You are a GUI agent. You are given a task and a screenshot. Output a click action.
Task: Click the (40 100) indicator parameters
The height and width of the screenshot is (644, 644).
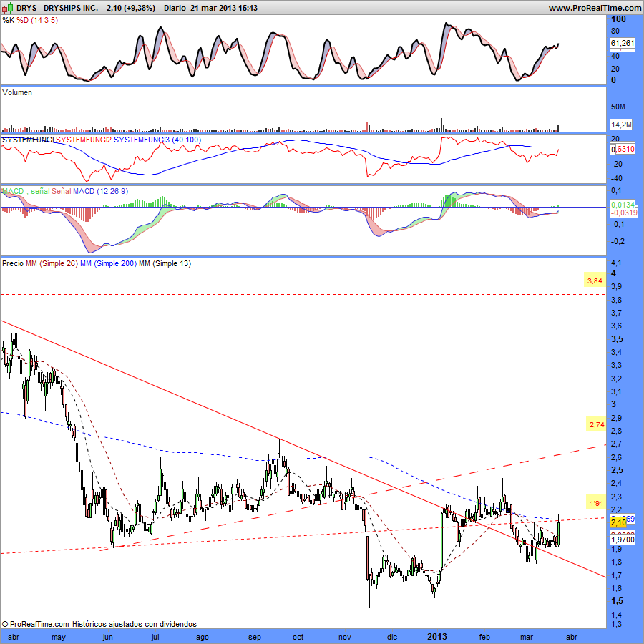tap(187, 140)
